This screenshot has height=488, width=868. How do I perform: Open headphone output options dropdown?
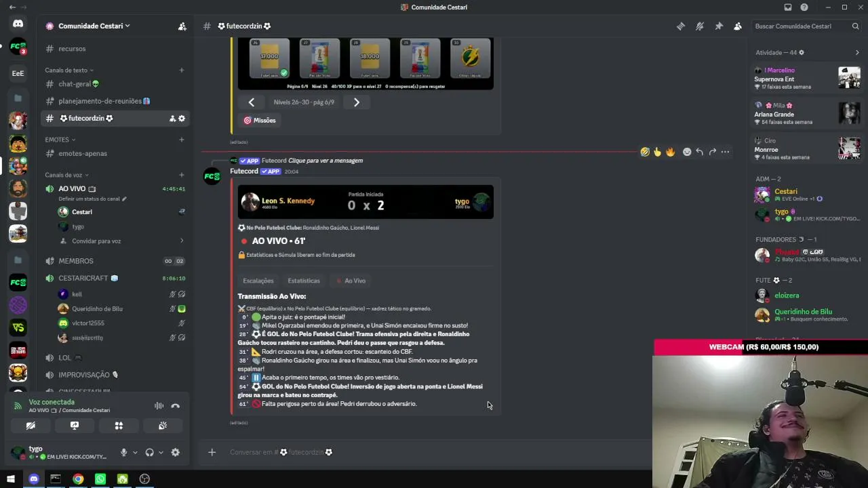pos(161,453)
